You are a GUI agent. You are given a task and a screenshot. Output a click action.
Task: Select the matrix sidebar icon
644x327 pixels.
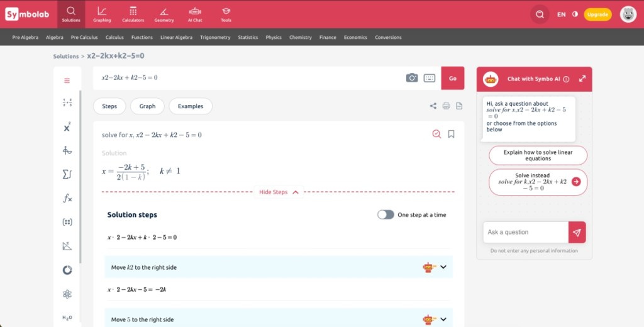pos(67,222)
